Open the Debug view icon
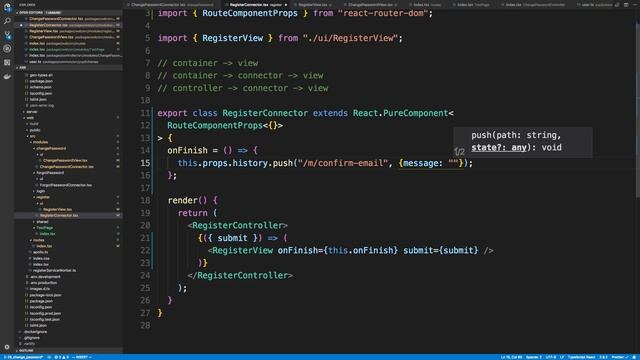Screen dimensions: 640x360 (7, 49)
